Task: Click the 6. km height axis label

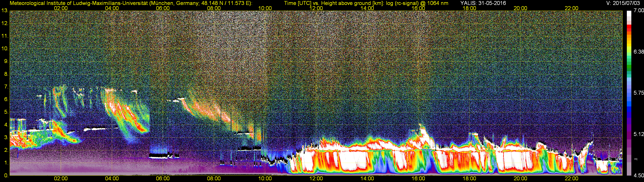Action: pyautogui.click(x=6, y=100)
